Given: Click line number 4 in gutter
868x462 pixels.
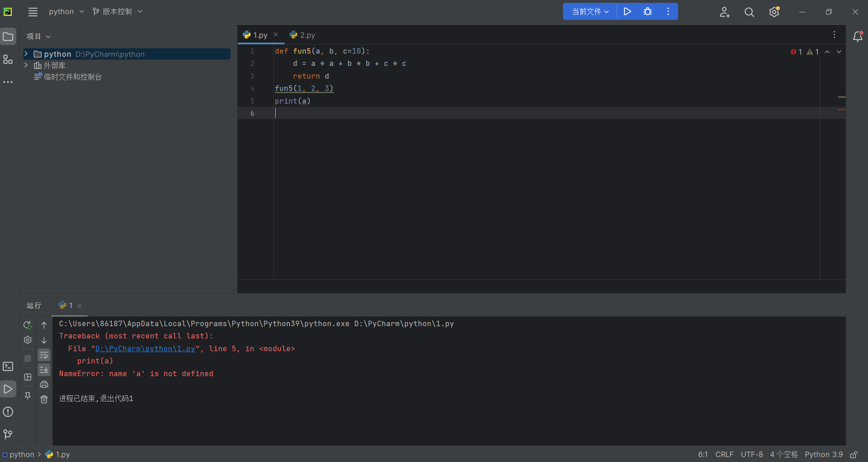Looking at the screenshot, I should click(252, 88).
